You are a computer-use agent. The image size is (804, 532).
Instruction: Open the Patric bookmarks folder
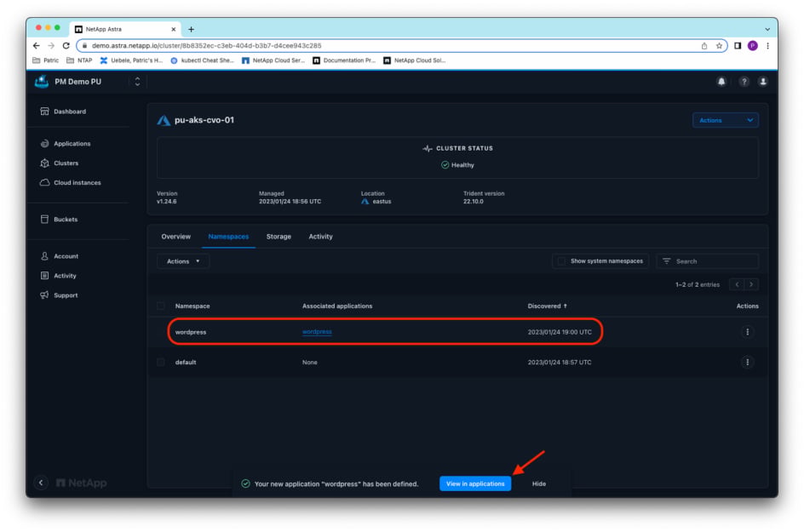pos(46,60)
